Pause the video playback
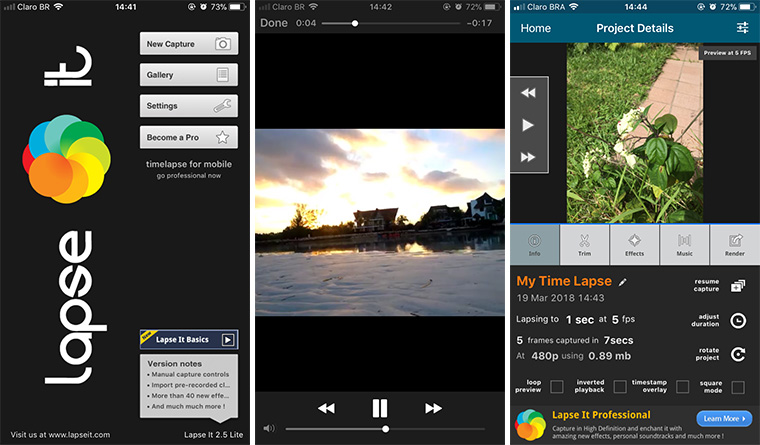Viewport: 760px width, 445px height. coord(380,408)
